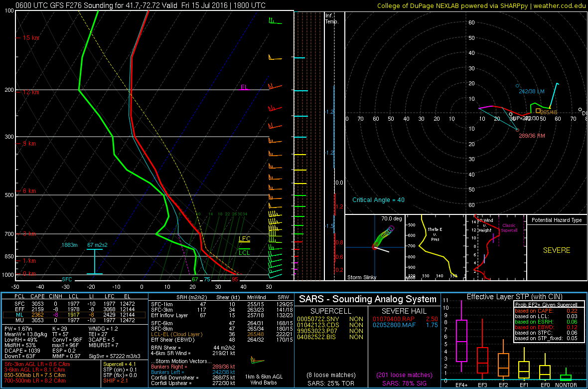Click the 9 km height label

click(x=29, y=144)
